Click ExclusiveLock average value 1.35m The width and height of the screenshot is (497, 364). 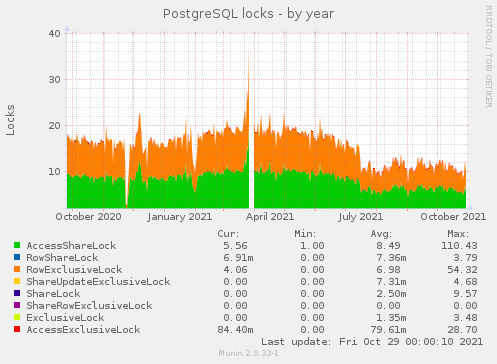pyautogui.click(x=391, y=318)
